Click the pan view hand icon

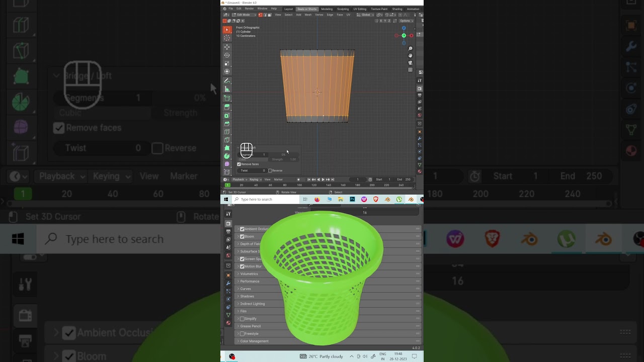pos(411,55)
